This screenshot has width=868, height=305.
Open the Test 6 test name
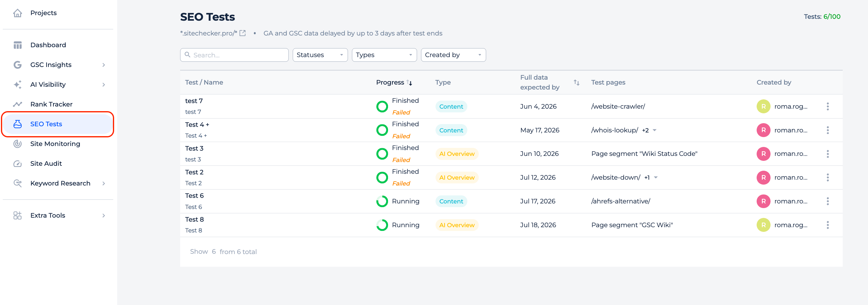194,196
